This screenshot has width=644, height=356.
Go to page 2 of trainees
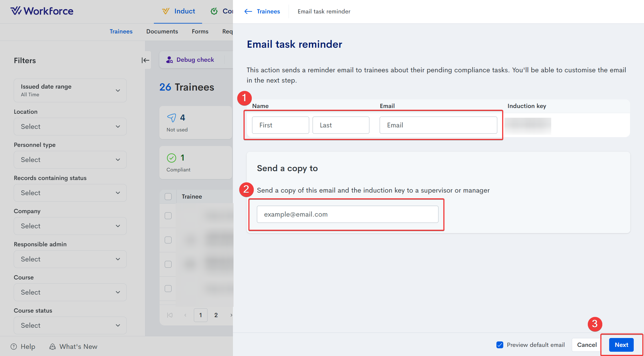[216, 315]
